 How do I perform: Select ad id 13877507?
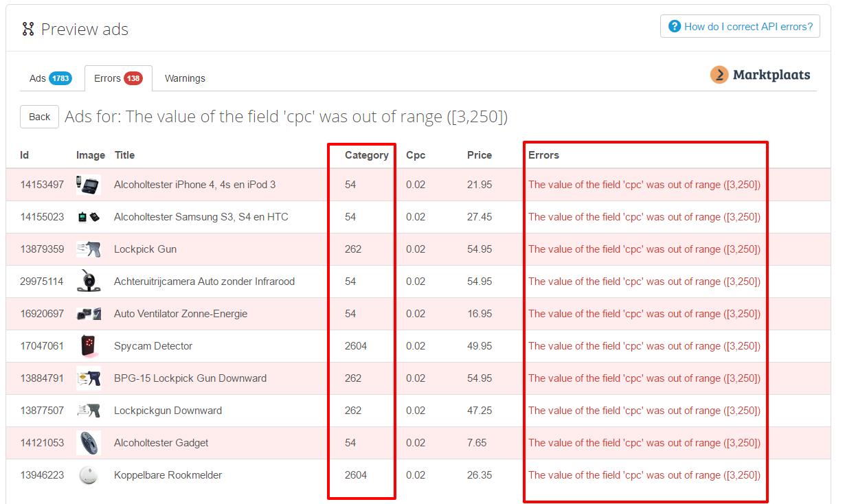(x=42, y=411)
